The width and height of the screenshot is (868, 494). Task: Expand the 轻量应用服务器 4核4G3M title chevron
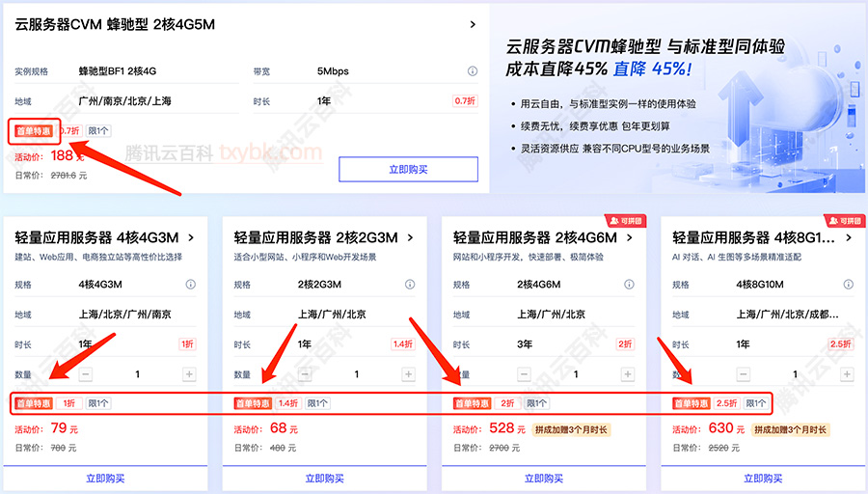[191, 237]
